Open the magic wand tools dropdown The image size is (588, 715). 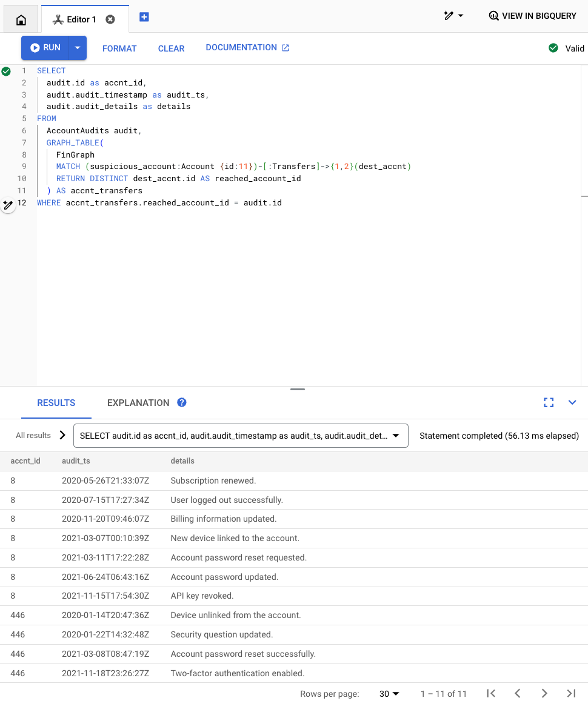click(x=453, y=16)
